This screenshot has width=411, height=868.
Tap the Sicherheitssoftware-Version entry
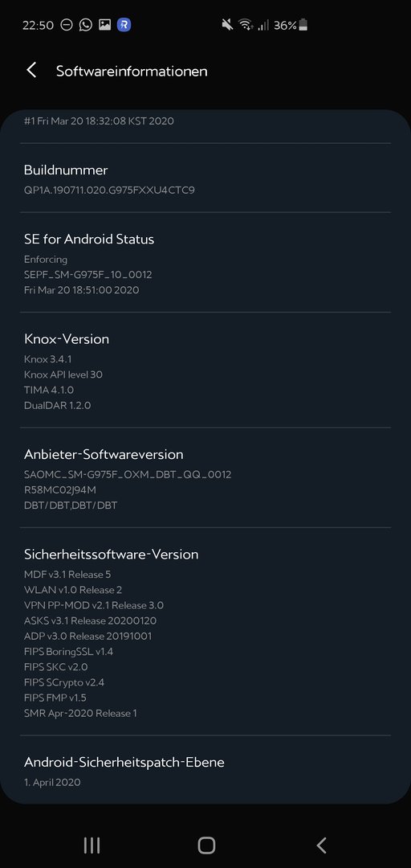point(205,633)
